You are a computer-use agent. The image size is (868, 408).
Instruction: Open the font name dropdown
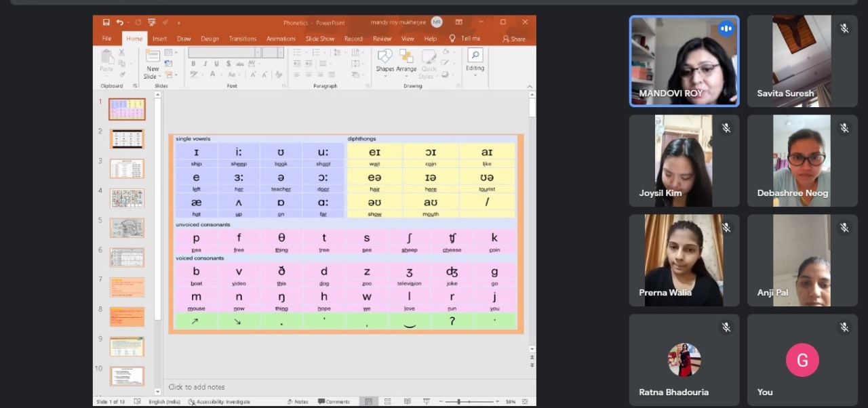[x=258, y=52]
